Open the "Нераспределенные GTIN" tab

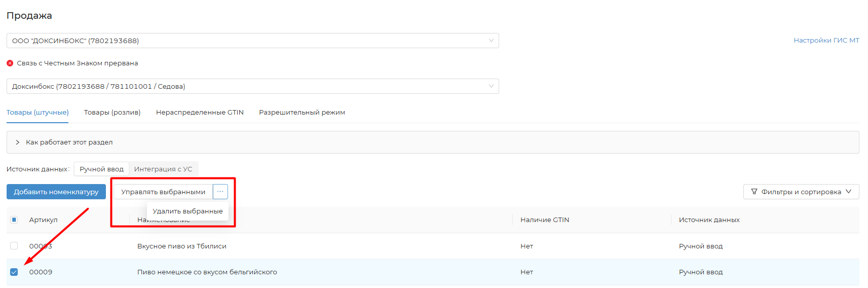[x=200, y=113]
